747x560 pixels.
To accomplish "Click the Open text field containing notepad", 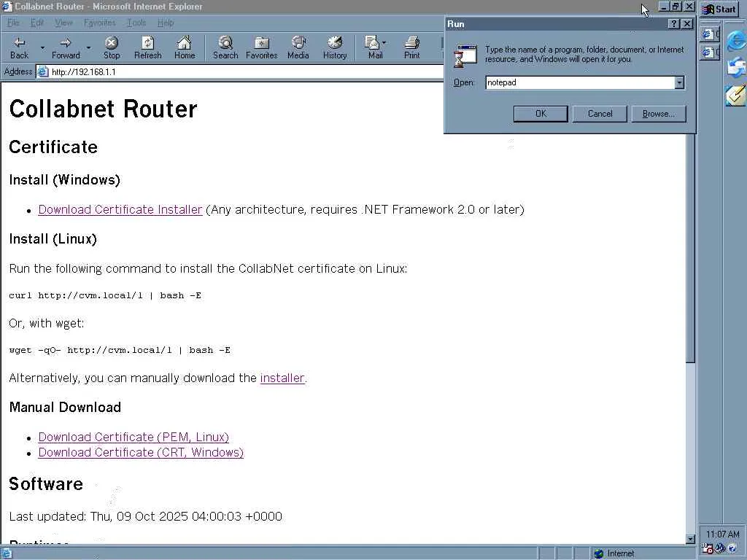I will tap(580, 82).
